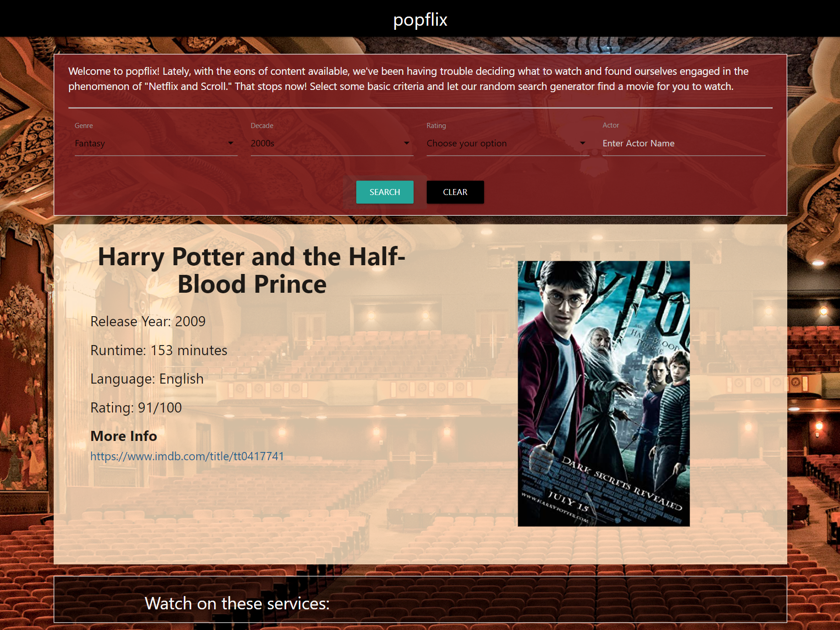840x630 pixels.
Task: Click the Runtime: 153 minutes text
Action: (159, 350)
